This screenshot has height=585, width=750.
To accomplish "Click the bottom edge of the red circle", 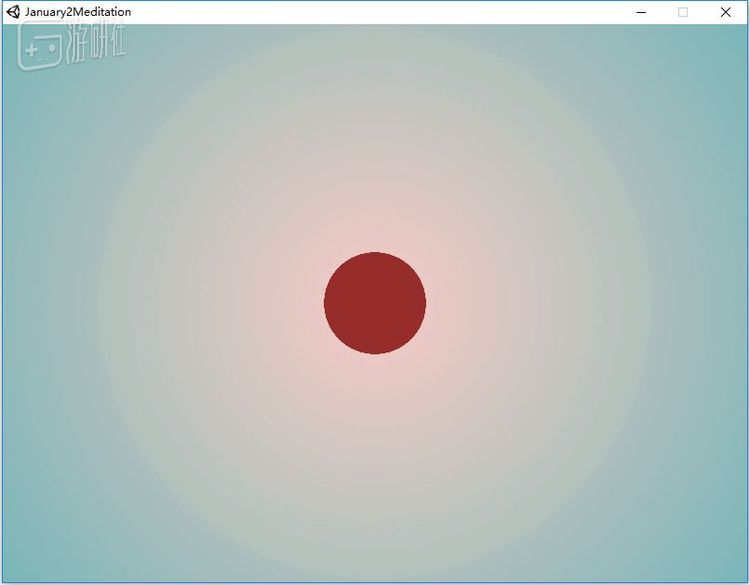I will (x=375, y=351).
